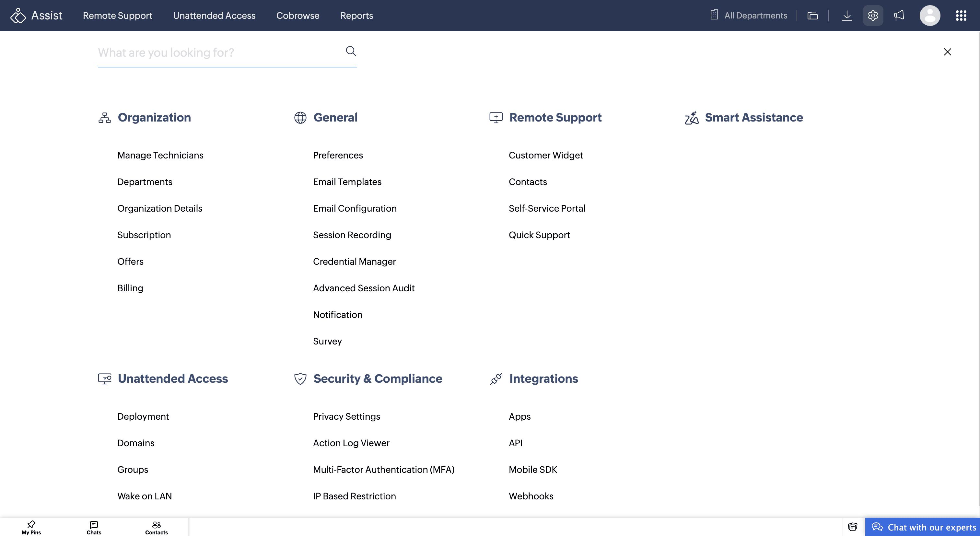This screenshot has width=980, height=536.
Task: Click the Remote Support monitor icon
Action: [496, 118]
